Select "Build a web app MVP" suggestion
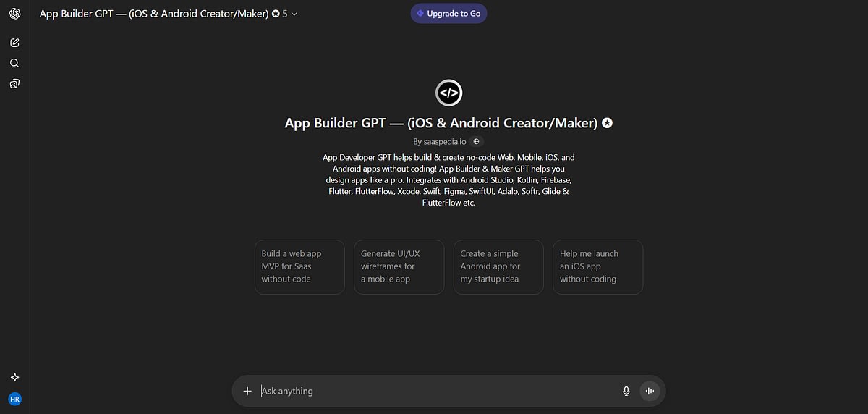Screen dimensions: 868x414 [x=299, y=266]
